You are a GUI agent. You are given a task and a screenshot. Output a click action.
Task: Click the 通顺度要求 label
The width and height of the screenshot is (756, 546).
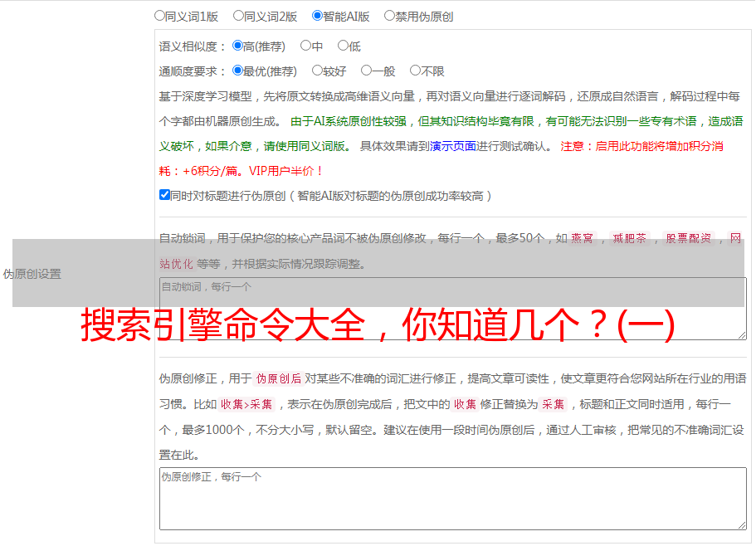pos(193,71)
